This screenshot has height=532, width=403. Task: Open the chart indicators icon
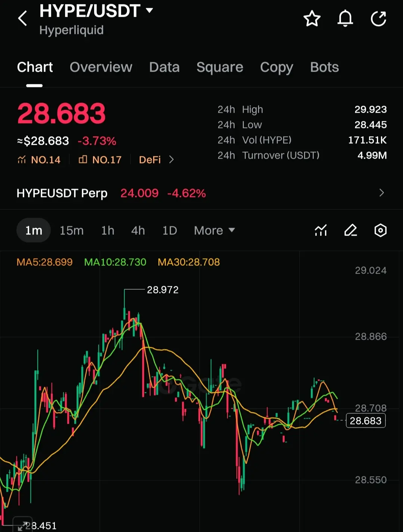(321, 230)
